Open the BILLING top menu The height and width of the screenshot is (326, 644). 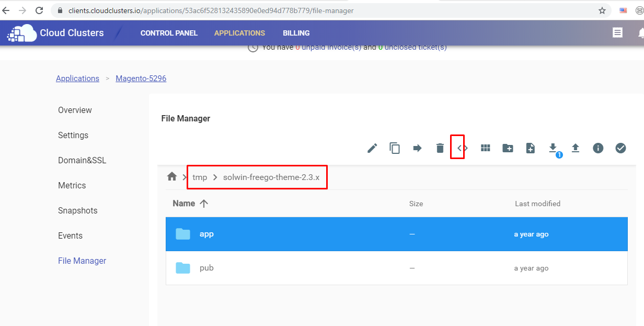[x=296, y=33]
